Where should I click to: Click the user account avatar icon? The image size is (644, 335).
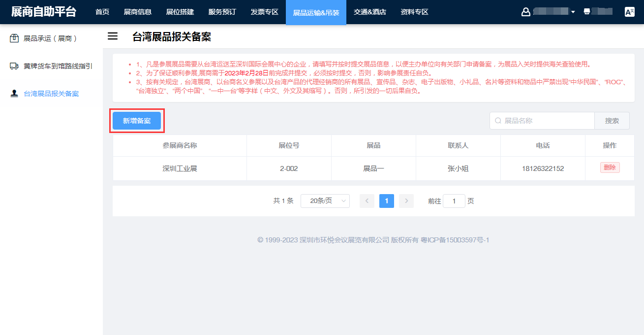point(525,12)
